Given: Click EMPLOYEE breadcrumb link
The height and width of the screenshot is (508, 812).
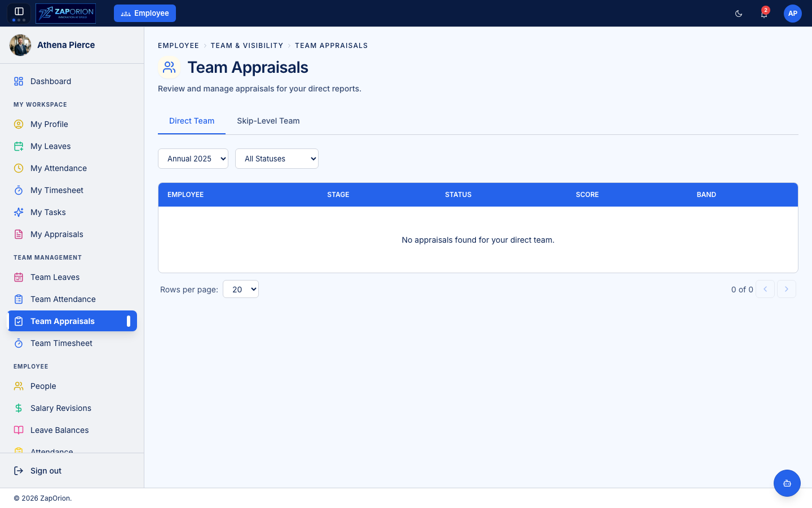Looking at the screenshot, I should [x=178, y=46].
